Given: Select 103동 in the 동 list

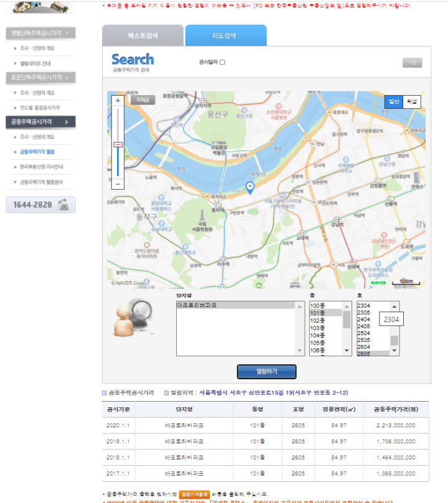Looking at the screenshot, I should 325,328.
